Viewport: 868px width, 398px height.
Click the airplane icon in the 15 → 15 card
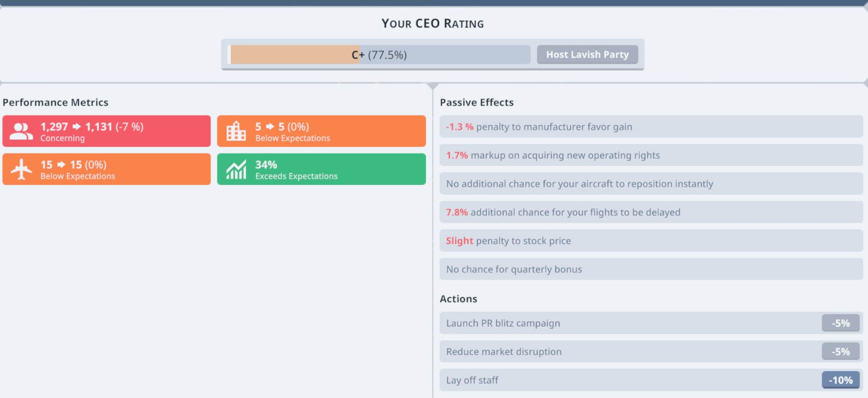[x=21, y=169]
